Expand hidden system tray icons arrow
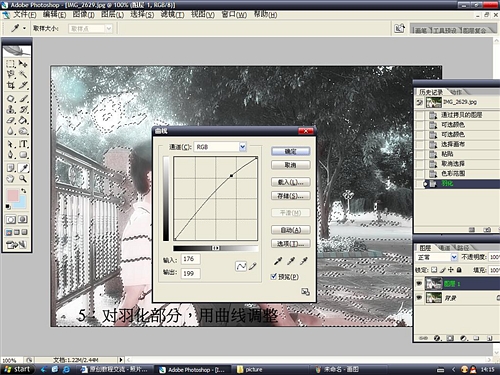This screenshot has width=500, height=375. (x=453, y=369)
